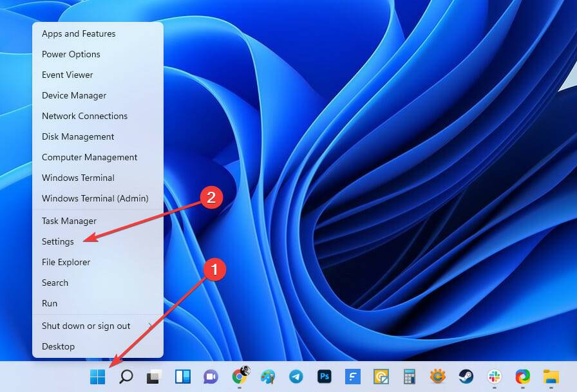This screenshot has width=577, height=392.
Task: Expand the Shut down or sign out submenu
Action: (x=86, y=326)
